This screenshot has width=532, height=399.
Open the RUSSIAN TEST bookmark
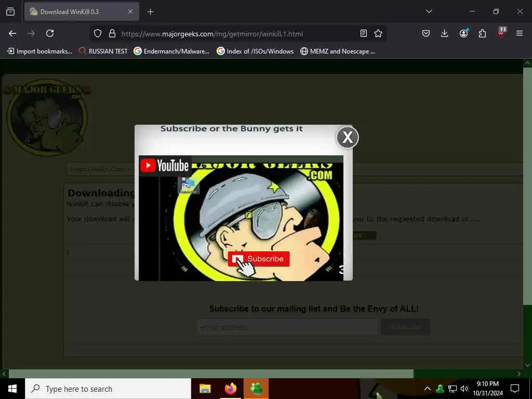coord(103,51)
